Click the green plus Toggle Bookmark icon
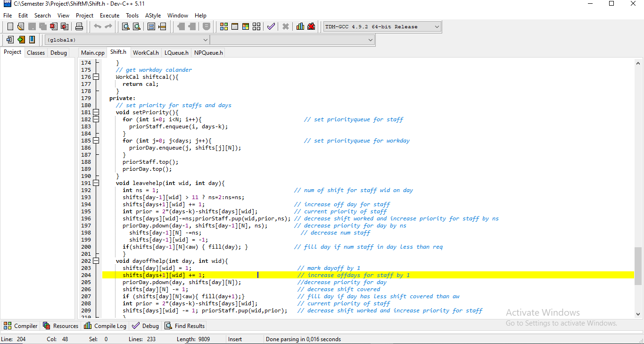 (21, 40)
